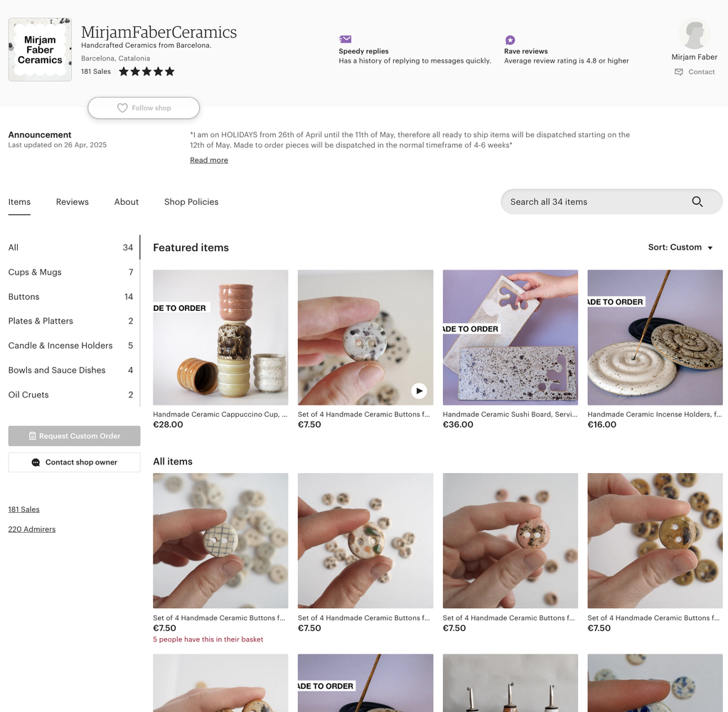Click Contact shop owner button
The height and width of the screenshot is (712, 728).
click(74, 462)
